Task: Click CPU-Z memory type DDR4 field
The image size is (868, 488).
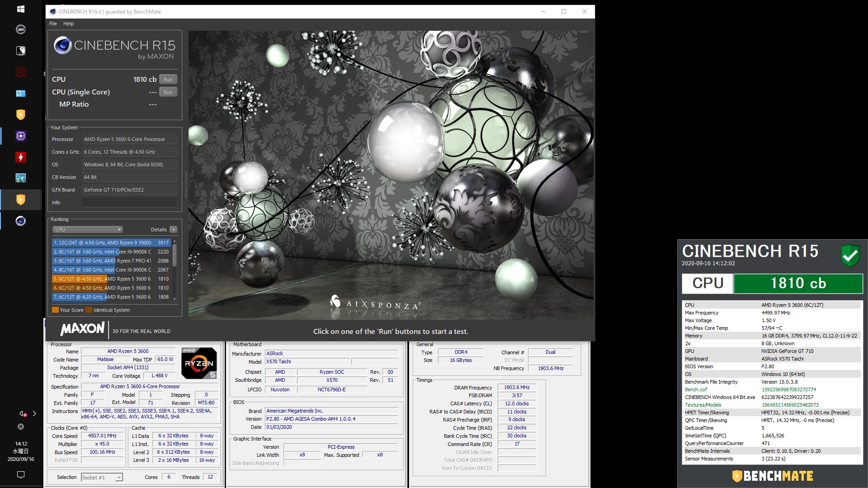Action: tap(461, 352)
